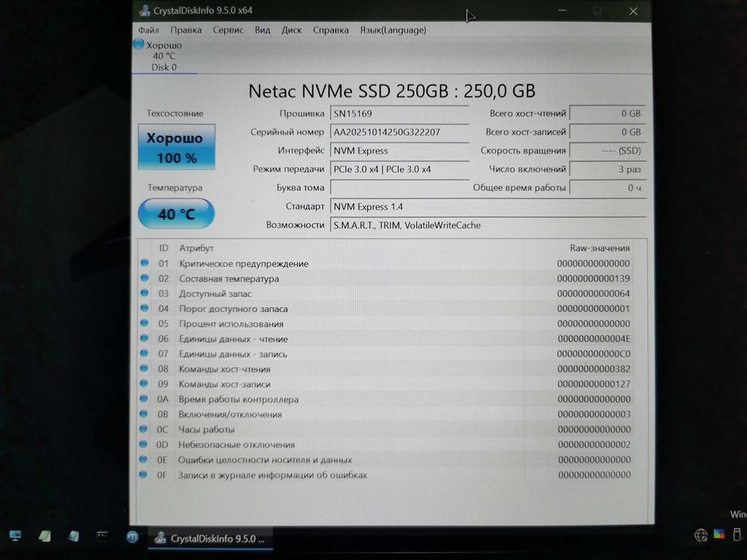
Task: Click raw value 00000000000064 of Доступный запас
Action: point(593,294)
